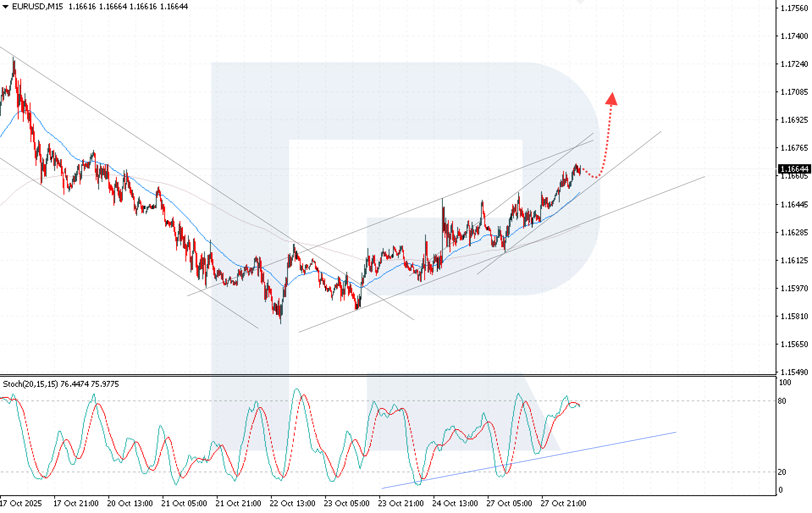The image size is (812, 513).
Task: Click the 0 level on Stochastic scale
Action: tap(781, 490)
